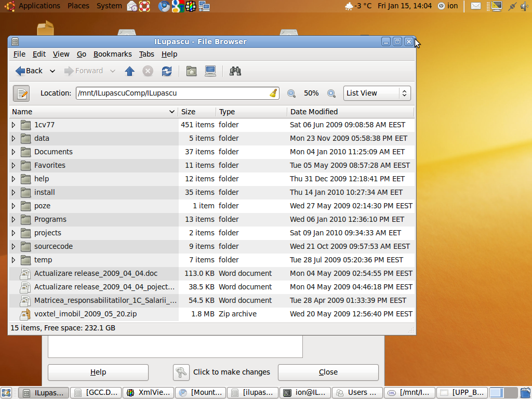Click the Location path input field
Viewport: 532px width, 399px height.
tap(171, 94)
